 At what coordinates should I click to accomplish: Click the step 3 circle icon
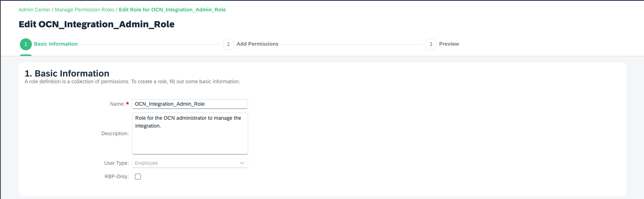coord(431,44)
